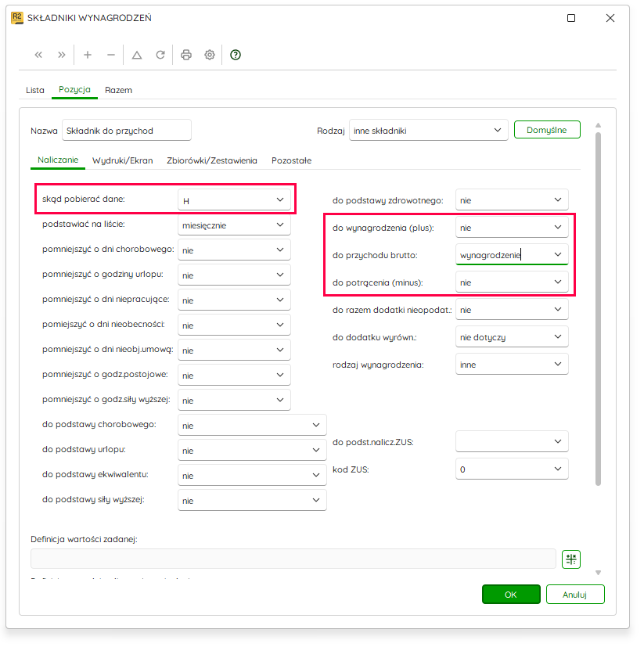Viewport: 644px width, 647px height.
Task: Expand the 'do podstawy urlopu' dropdown
Action: point(252,450)
